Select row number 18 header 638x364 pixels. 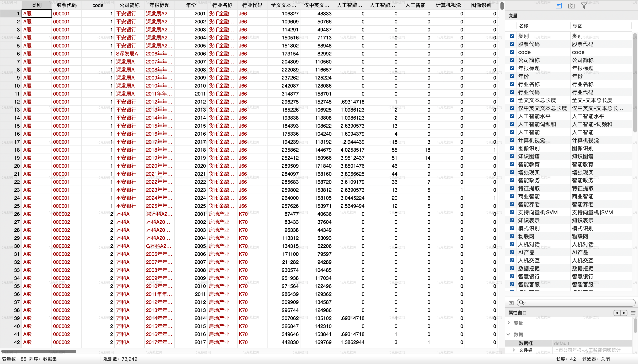11,150
